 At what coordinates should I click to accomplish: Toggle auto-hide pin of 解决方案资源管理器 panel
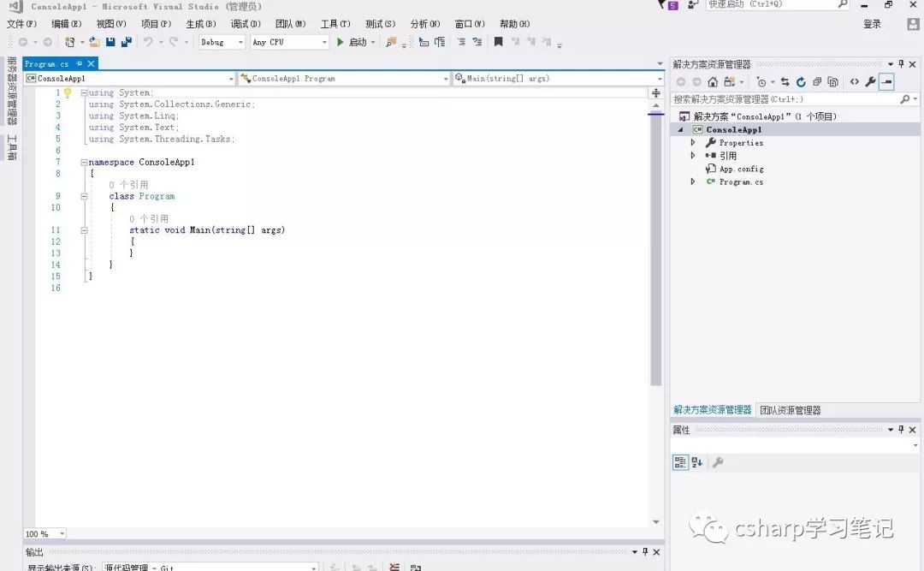(901, 63)
